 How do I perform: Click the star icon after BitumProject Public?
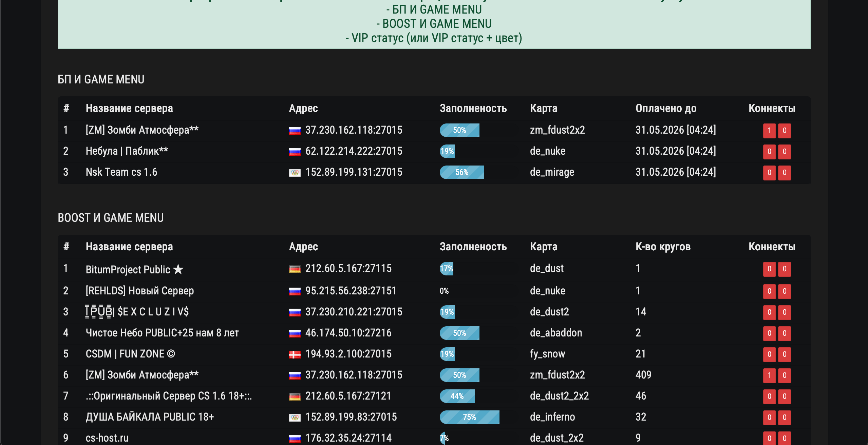click(x=178, y=270)
